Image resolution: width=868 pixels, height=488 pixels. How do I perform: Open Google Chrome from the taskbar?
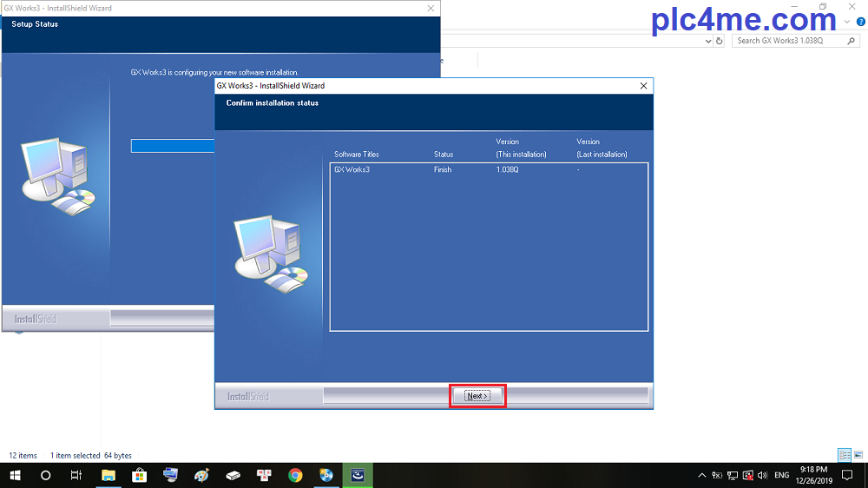coord(295,475)
